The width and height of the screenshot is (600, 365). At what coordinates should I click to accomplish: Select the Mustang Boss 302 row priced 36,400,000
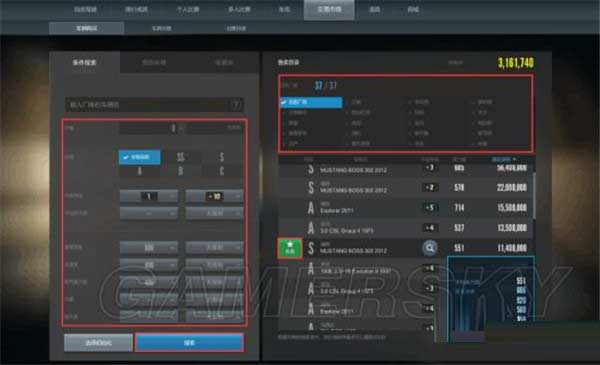coord(406,168)
